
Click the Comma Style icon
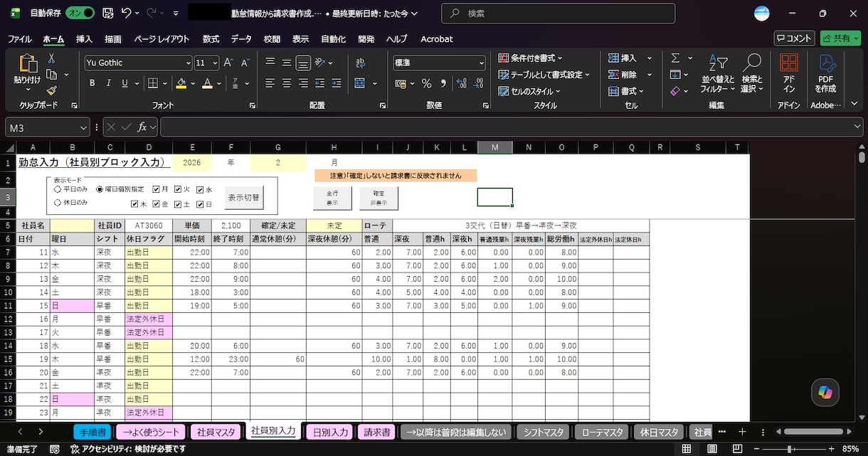point(443,83)
